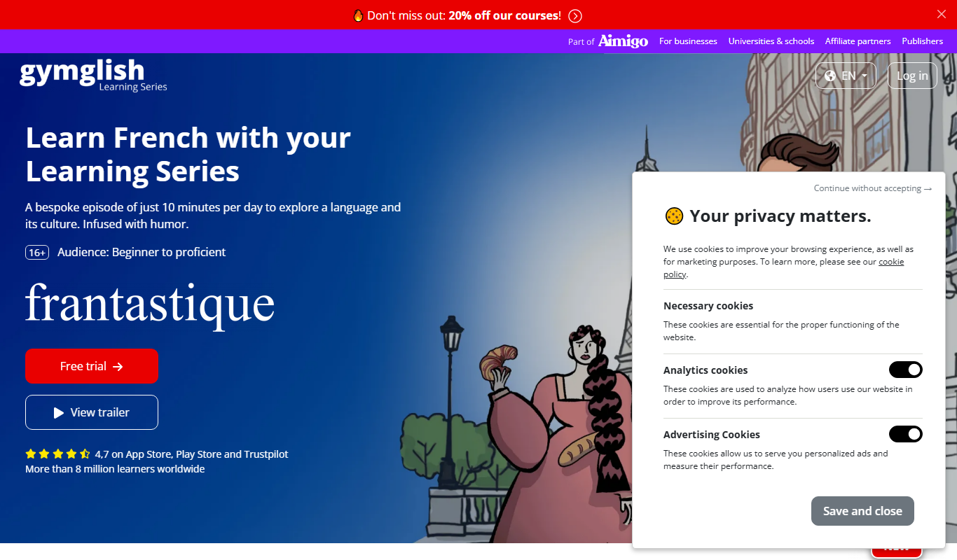Image resolution: width=957 pixels, height=560 pixels.
Task: Click 'Learn French with your Learning Series' heading
Action: point(188,154)
